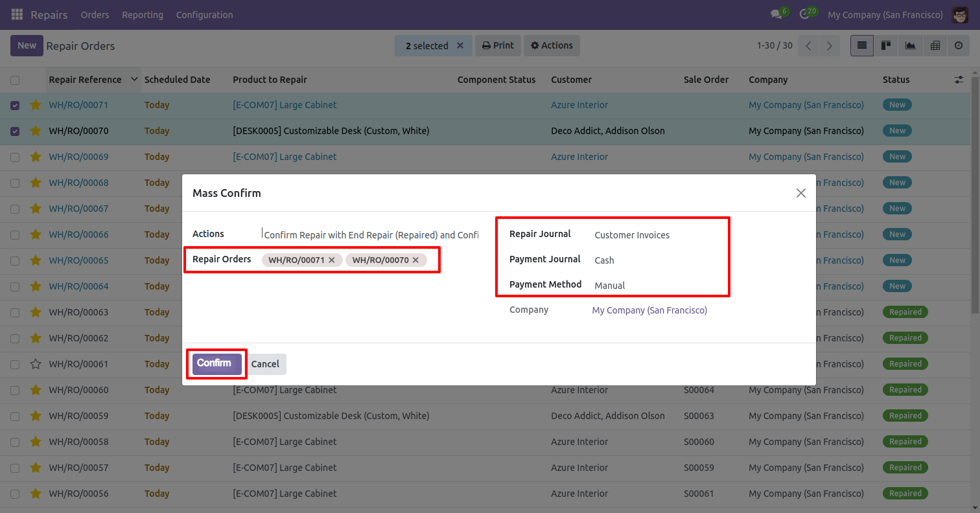Viewport: 980px width, 513px height.
Task: Open optional columns settings icon
Action: [x=959, y=80]
